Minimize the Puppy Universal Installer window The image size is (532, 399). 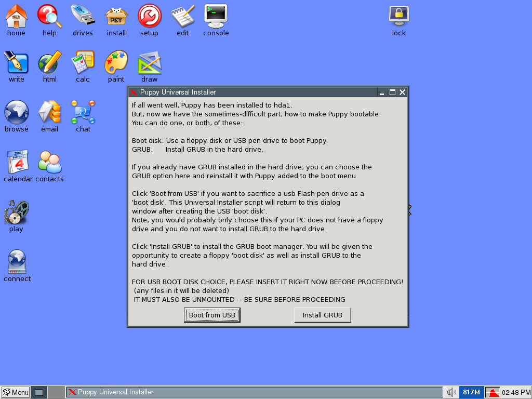tap(382, 92)
